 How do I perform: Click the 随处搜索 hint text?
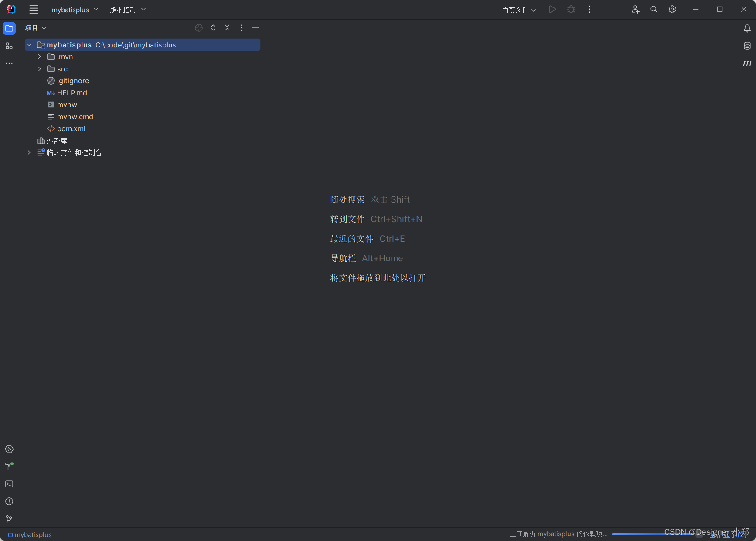click(x=347, y=199)
